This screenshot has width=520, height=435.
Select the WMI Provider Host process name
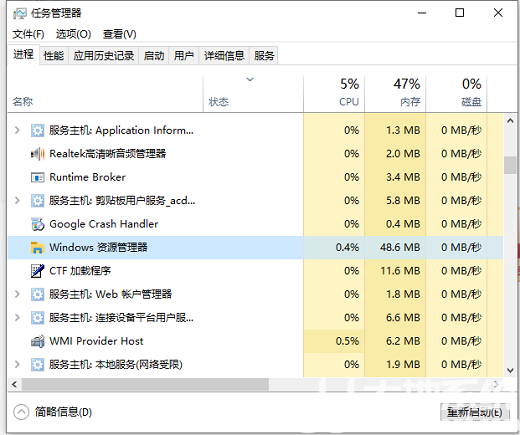[96, 341]
